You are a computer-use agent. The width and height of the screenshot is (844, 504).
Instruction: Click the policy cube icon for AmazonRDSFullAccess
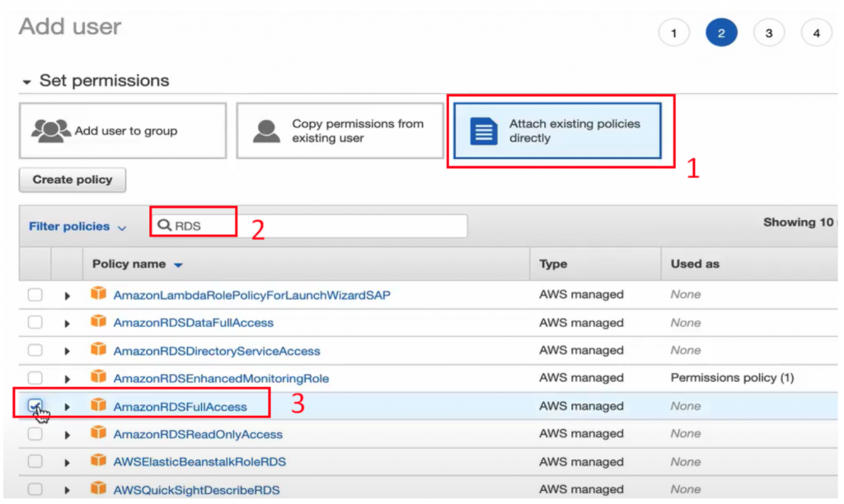point(99,404)
